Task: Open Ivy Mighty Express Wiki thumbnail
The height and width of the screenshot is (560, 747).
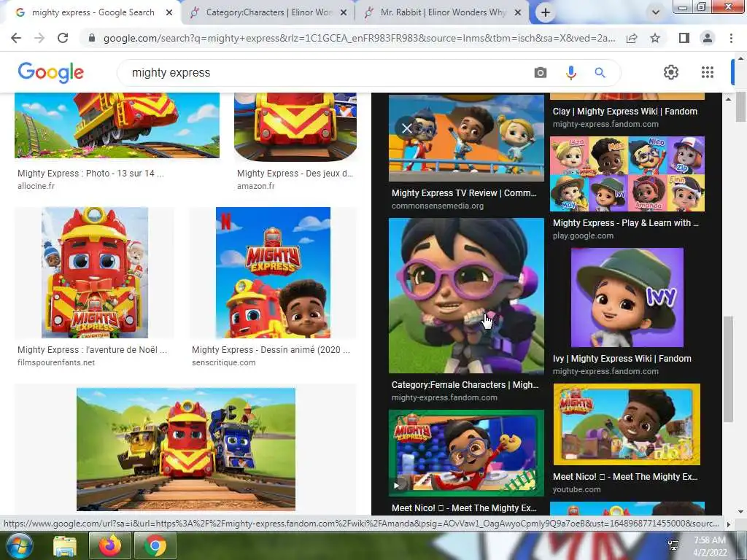Action: click(x=627, y=297)
